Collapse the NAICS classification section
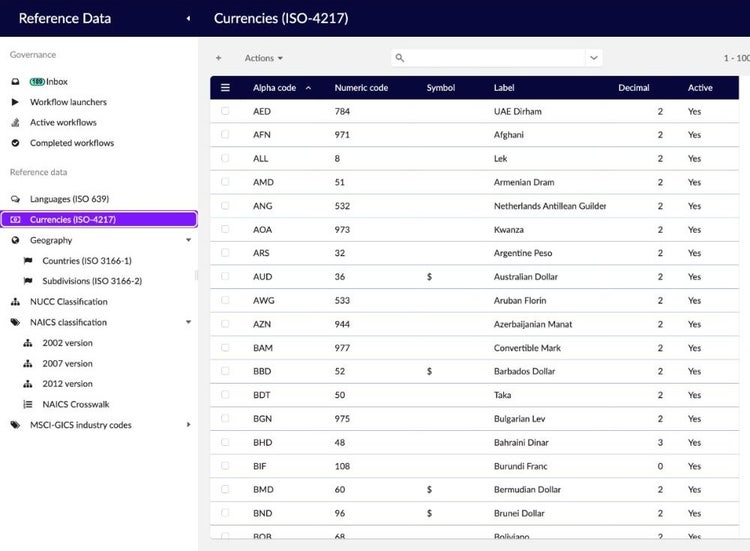Screen dimensions: 750x551 [x=188, y=322]
